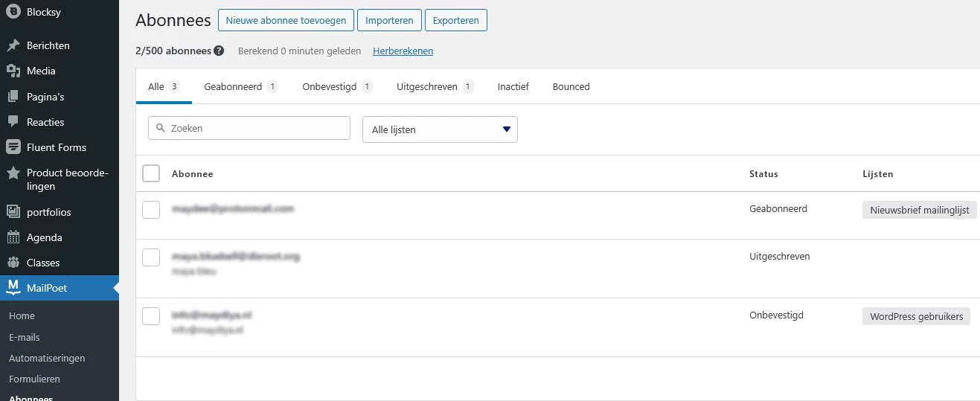Click the Berichten pin icon
This screenshot has height=401, width=980.
coord(13,45)
